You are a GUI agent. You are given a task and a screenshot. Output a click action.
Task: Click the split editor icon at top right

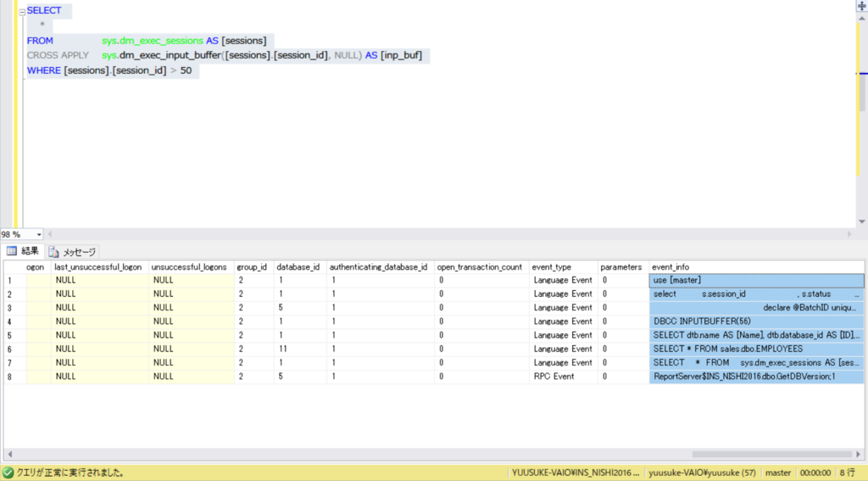point(862,6)
